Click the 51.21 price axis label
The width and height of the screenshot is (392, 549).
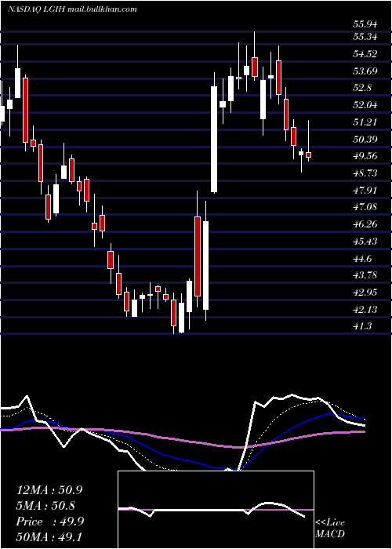coord(365,122)
